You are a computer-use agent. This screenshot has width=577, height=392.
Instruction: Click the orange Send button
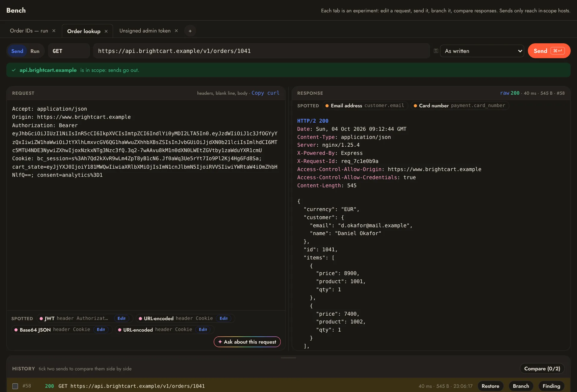click(x=549, y=51)
